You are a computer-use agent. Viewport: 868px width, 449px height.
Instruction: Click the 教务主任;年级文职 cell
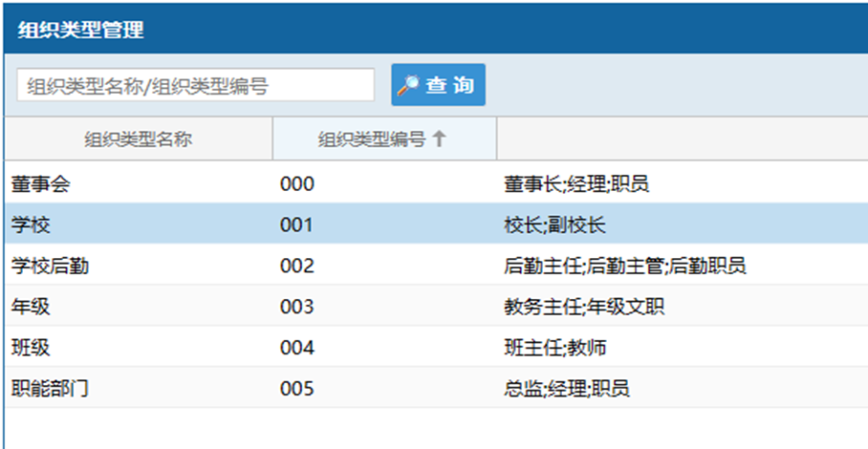coord(584,307)
